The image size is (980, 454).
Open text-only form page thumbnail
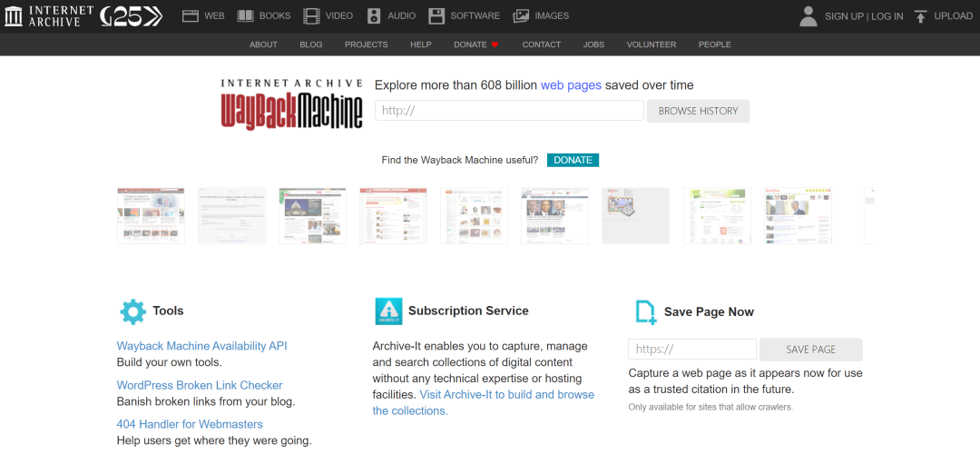click(x=231, y=216)
